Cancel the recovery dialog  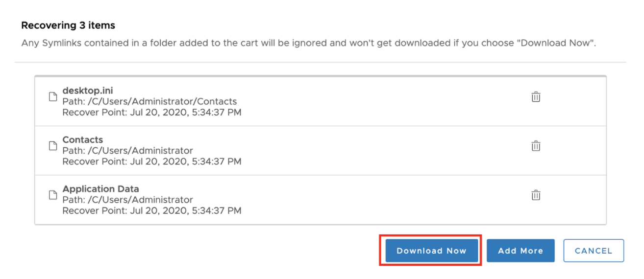click(x=593, y=251)
